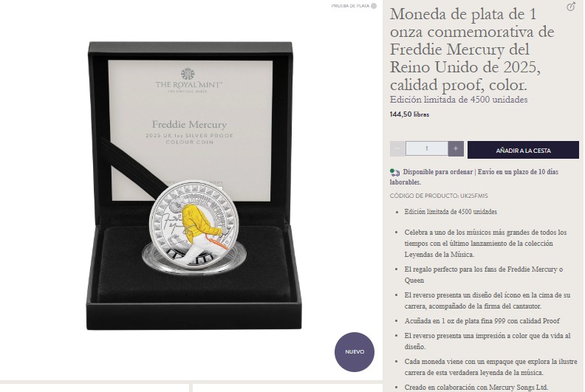Screen dimensions: 585x392
Task: Increase quantity with the plus button
Action: pyautogui.click(x=456, y=149)
